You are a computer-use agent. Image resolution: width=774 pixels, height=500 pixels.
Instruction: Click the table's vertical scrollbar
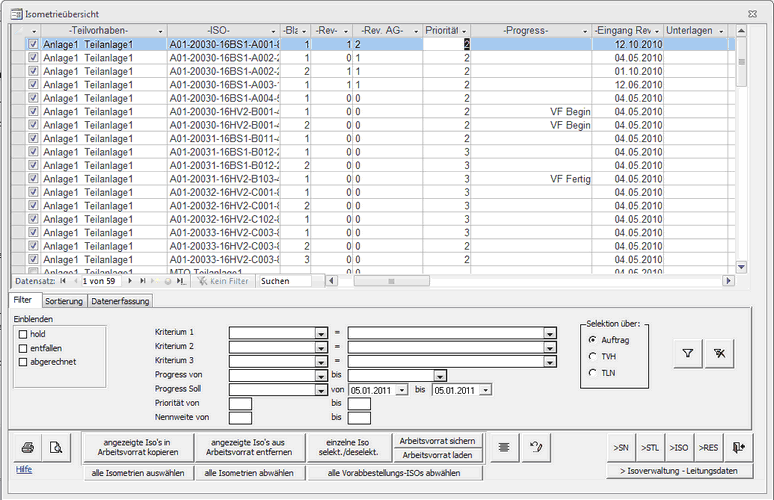click(740, 150)
